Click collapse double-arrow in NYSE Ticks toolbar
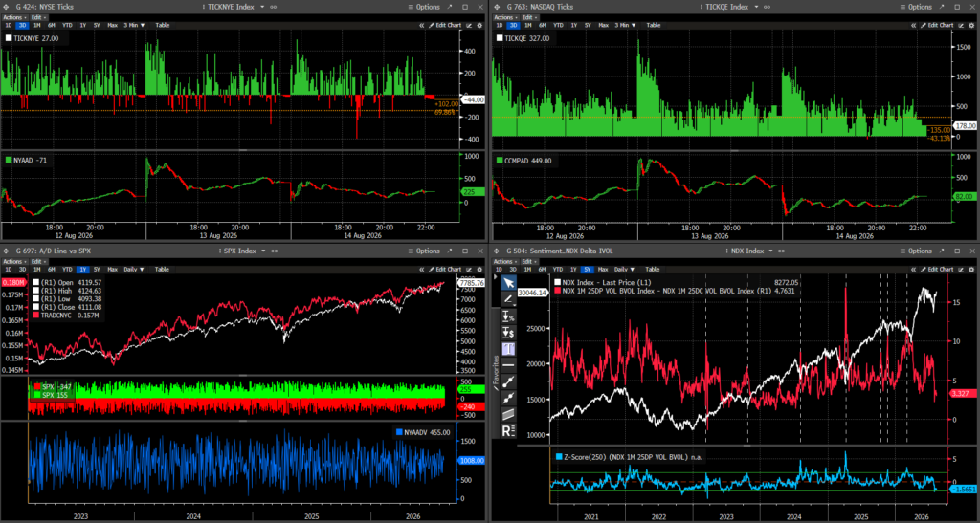This screenshot has width=980, height=523. pos(422,26)
